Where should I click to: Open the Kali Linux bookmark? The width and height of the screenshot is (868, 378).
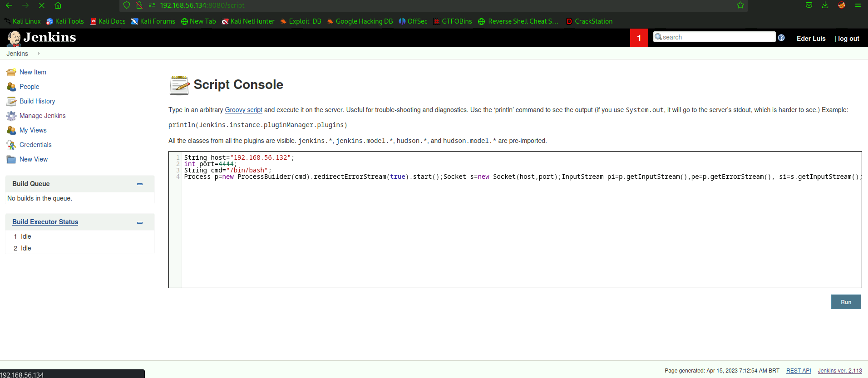pos(22,21)
